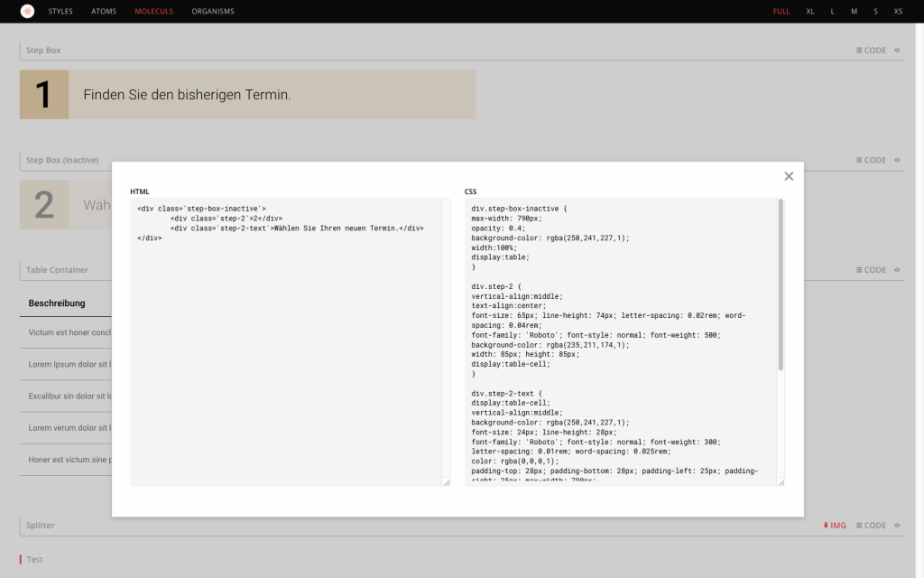924x578 pixels.
Task: Click the eye icon next to Step Box CODE
Action: (897, 50)
